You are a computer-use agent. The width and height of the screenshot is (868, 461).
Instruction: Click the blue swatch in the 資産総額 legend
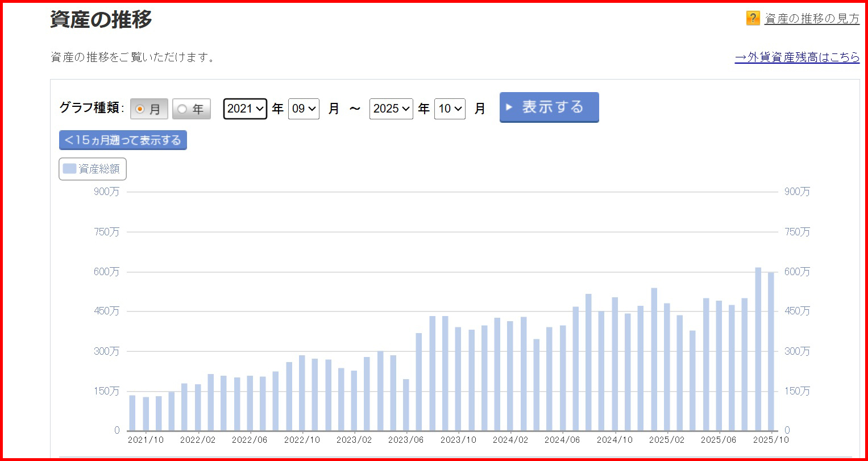69,169
